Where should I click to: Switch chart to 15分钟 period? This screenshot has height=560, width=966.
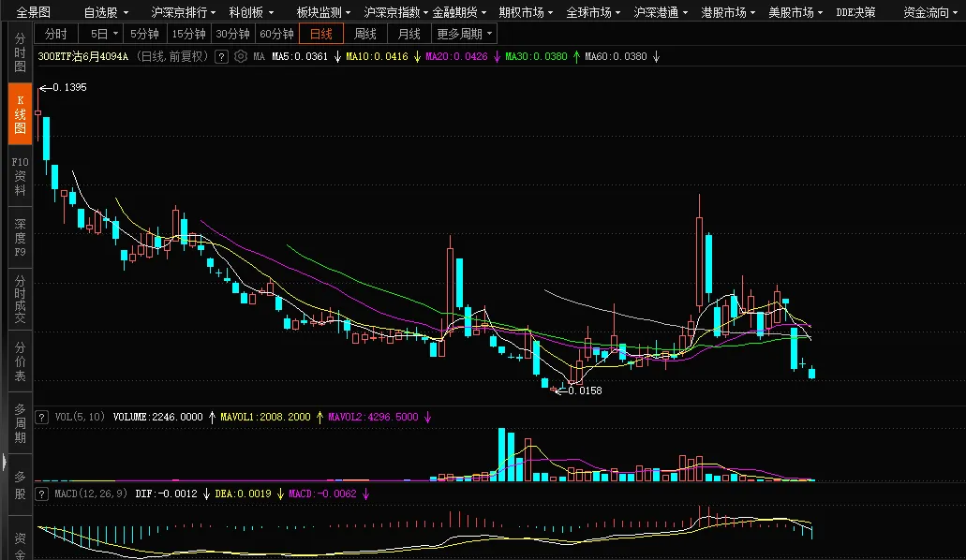(x=188, y=34)
